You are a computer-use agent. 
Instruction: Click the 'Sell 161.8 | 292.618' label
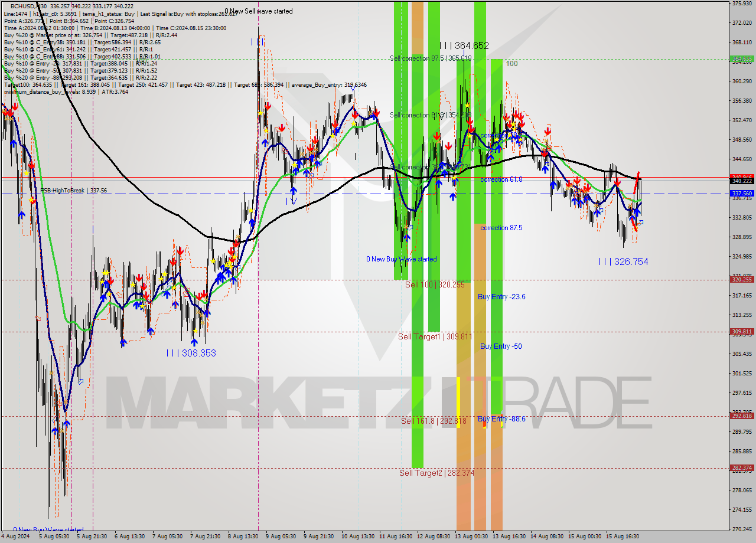[434, 421]
